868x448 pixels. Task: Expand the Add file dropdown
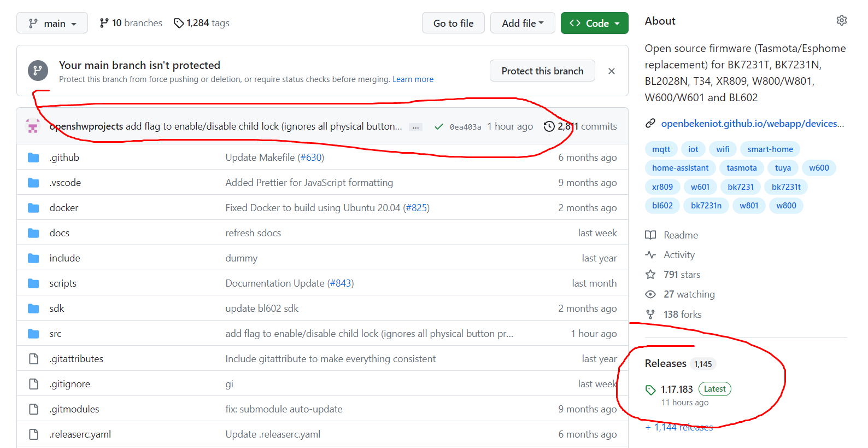522,23
